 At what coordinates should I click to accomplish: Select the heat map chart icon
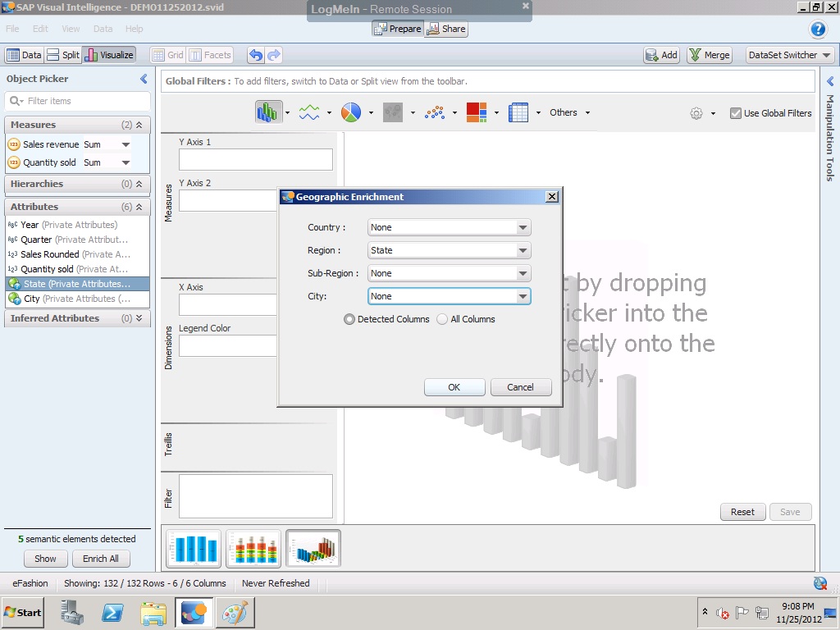pyautogui.click(x=477, y=112)
